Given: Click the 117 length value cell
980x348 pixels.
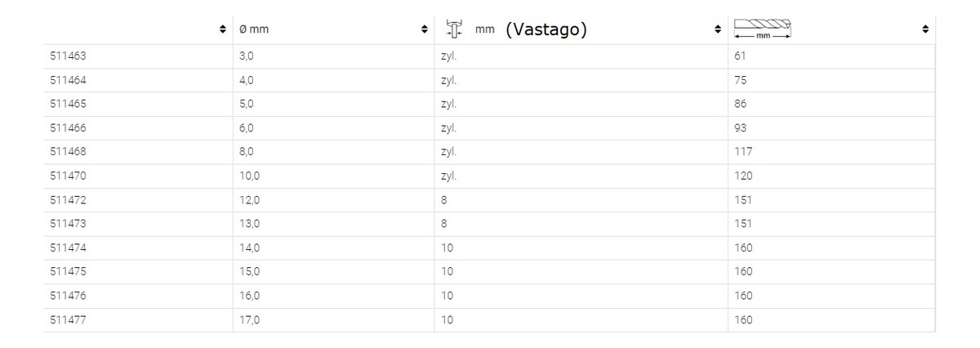Looking at the screenshot, I should click(x=743, y=151).
